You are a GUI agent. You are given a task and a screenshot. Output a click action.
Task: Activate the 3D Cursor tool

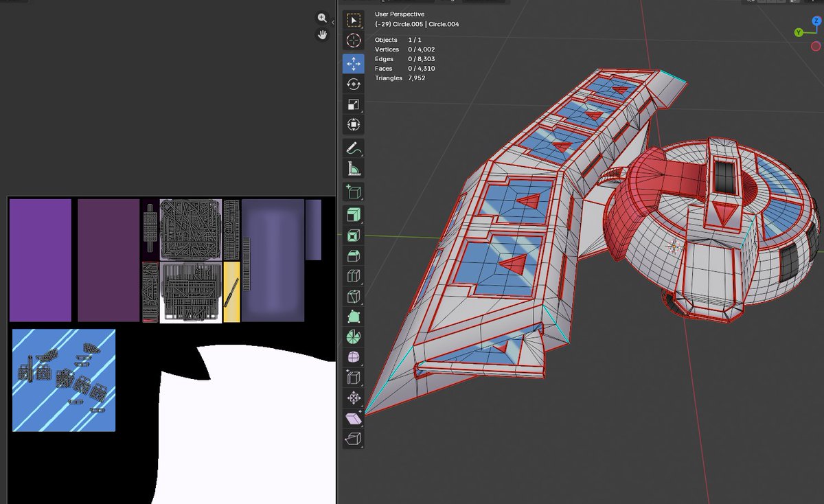353,41
